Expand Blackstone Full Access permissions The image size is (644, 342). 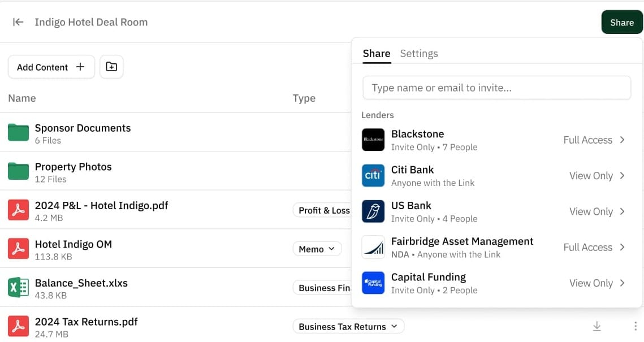click(594, 140)
